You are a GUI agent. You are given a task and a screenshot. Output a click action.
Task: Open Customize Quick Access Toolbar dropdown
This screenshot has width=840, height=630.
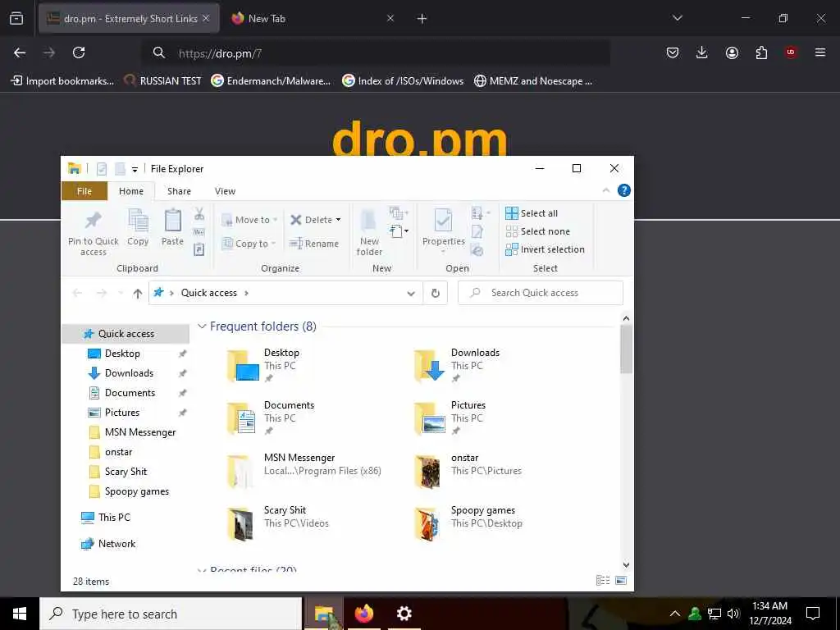point(135,169)
